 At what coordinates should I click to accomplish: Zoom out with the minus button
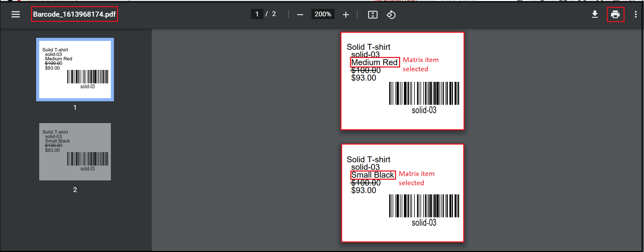[300, 14]
